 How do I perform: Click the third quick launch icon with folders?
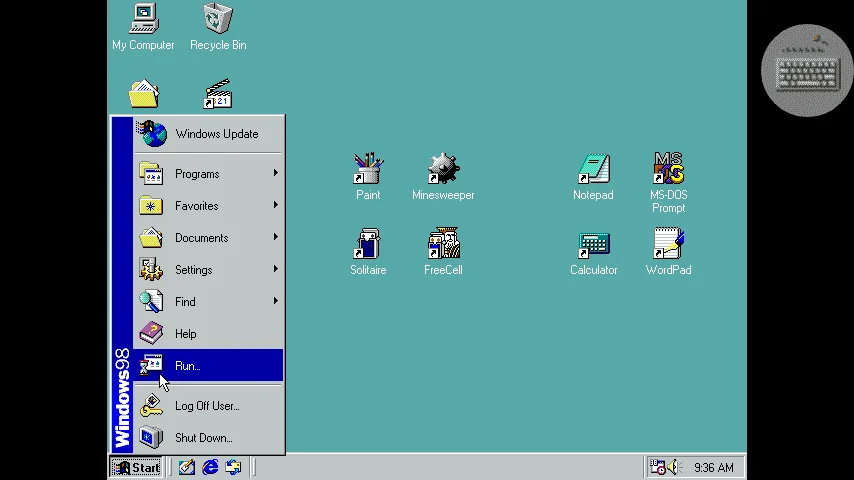point(234,467)
